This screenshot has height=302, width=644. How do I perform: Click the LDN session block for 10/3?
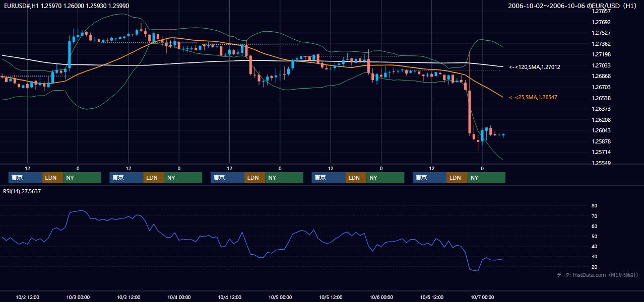click(154, 178)
